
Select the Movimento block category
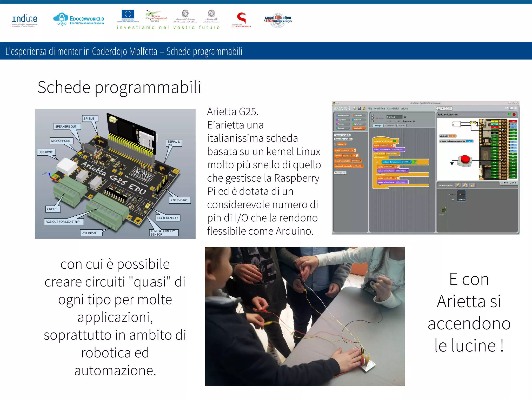343,116
